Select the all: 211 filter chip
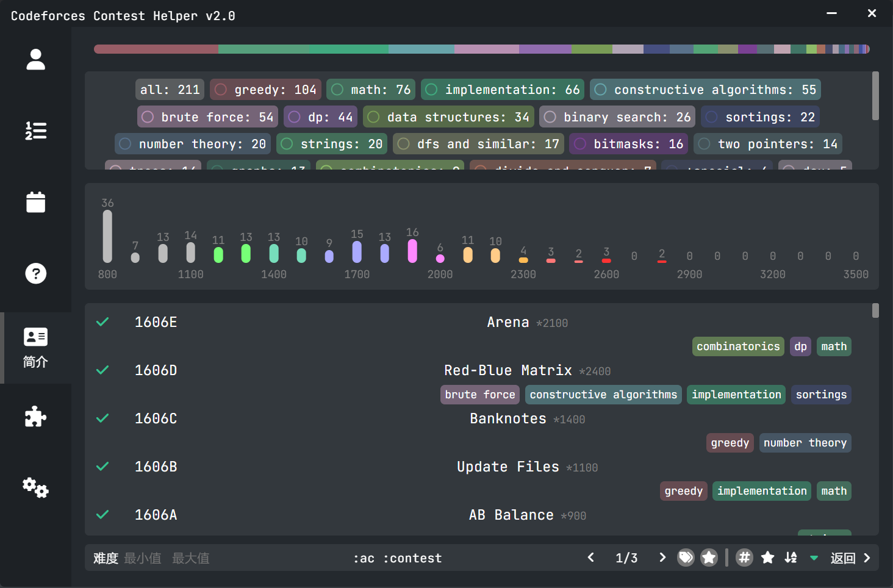 170,89
